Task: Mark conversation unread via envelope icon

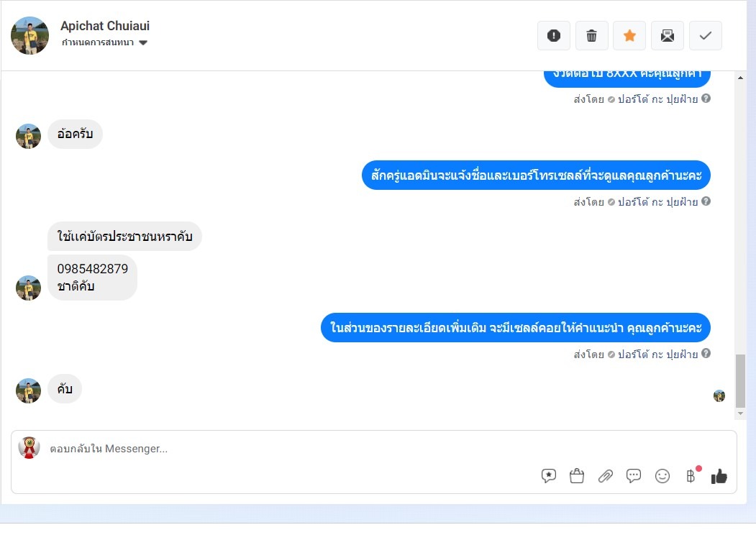Action: (668, 36)
